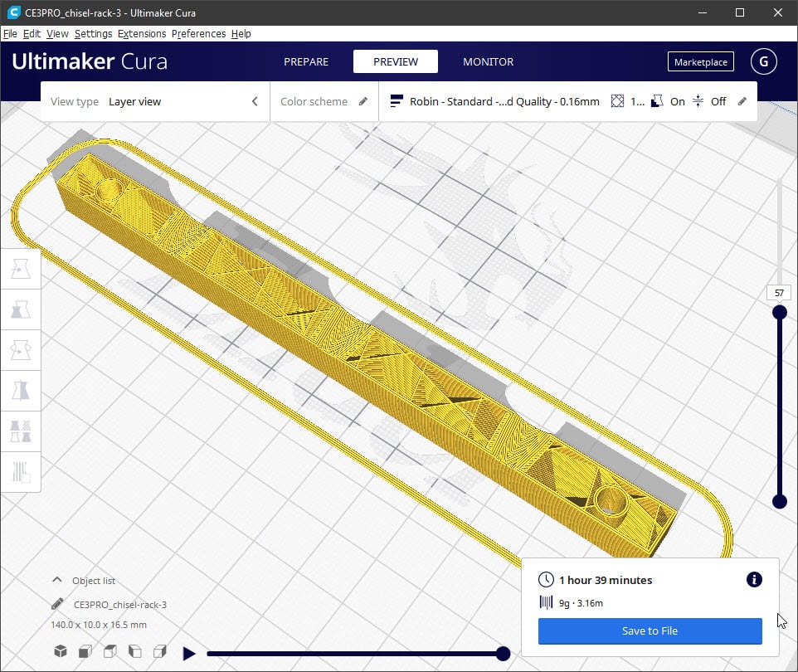Open the Preferences menu

point(198,33)
